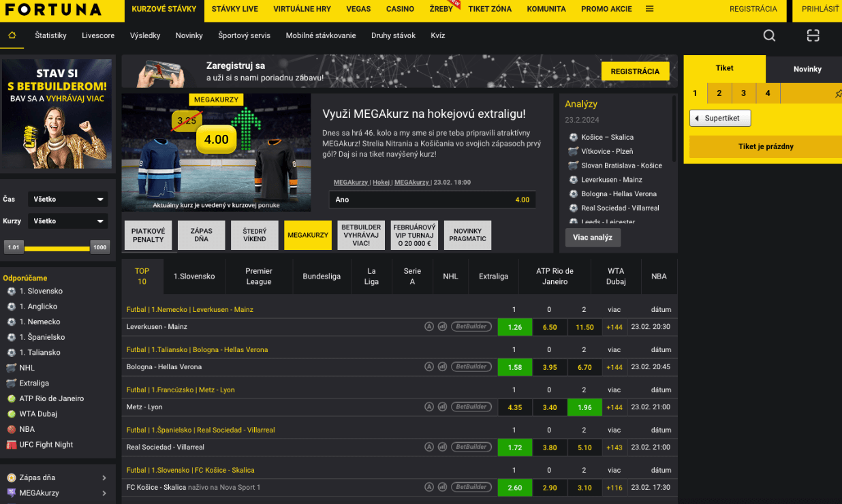Open BetBuilder badge for Metz - Lyon
The width and height of the screenshot is (842, 504).
click(x=471, y=407)
